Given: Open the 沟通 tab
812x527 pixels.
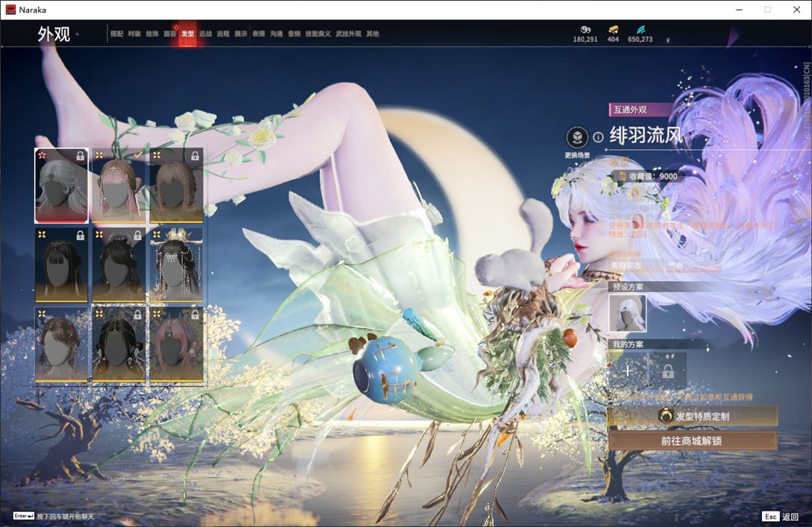Looking at the screenshot, I should tap(277, 34).
